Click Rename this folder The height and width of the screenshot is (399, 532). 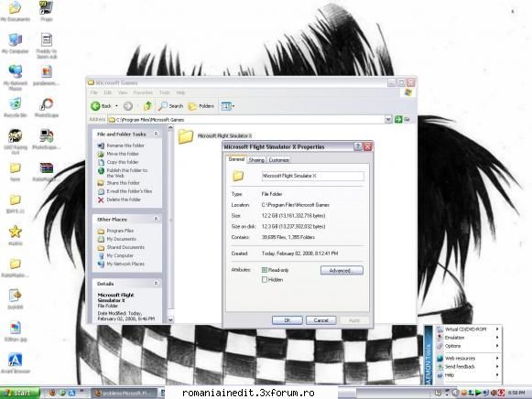coord(125,146)
